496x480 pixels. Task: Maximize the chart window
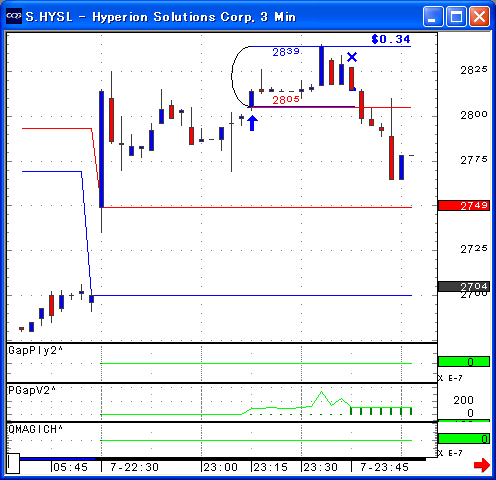[x=456, y=16]
